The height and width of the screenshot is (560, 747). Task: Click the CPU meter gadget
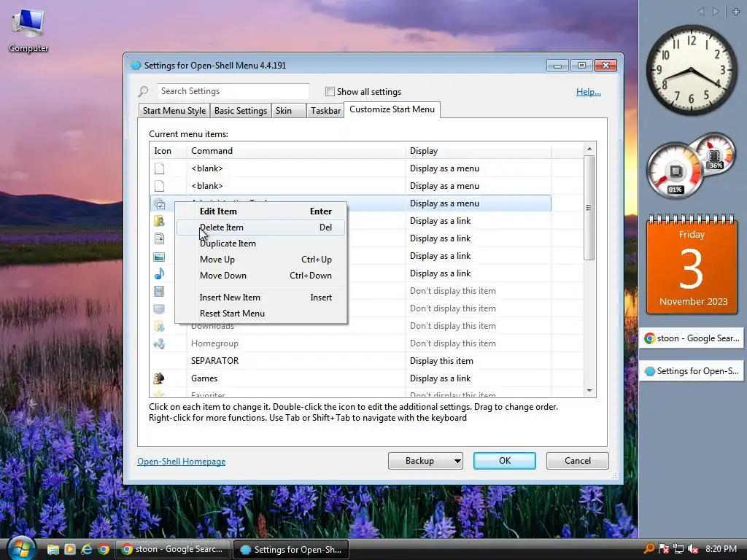pyautogui.click(x=690, y=166)
